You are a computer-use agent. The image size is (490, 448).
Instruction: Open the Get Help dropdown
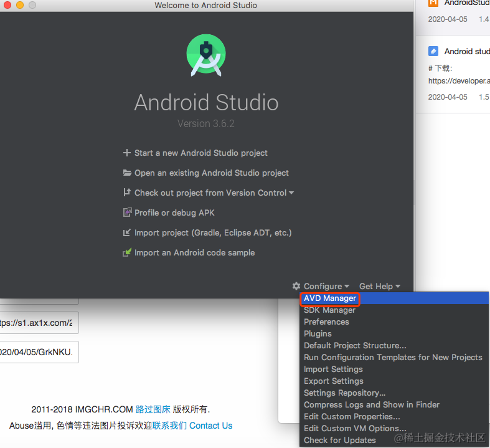[379, 287]
